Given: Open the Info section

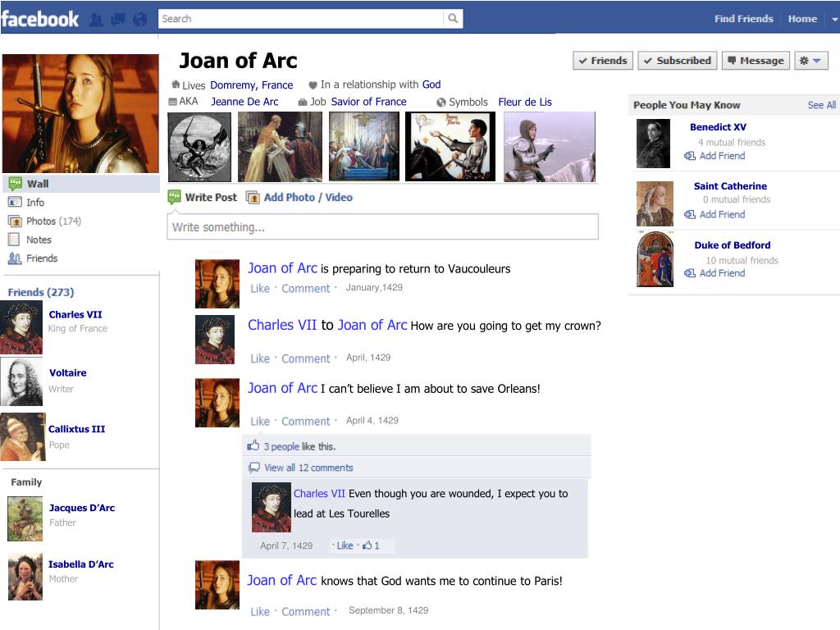Looking at the screenshot, I should (35, 203).
